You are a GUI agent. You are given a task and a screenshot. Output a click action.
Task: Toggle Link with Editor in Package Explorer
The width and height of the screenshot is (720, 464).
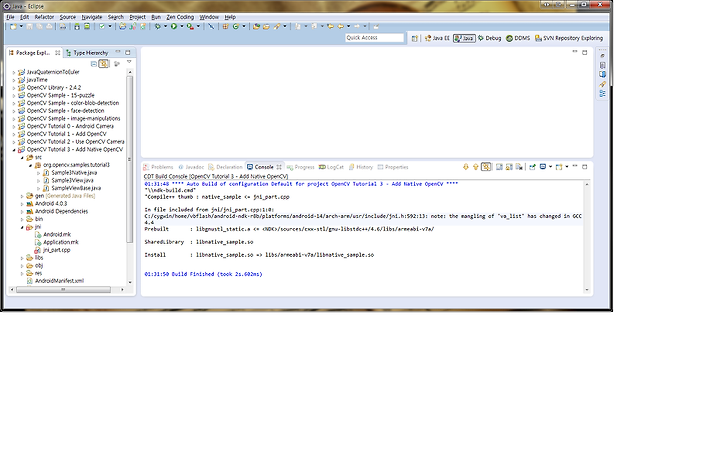tap(104, 64)
